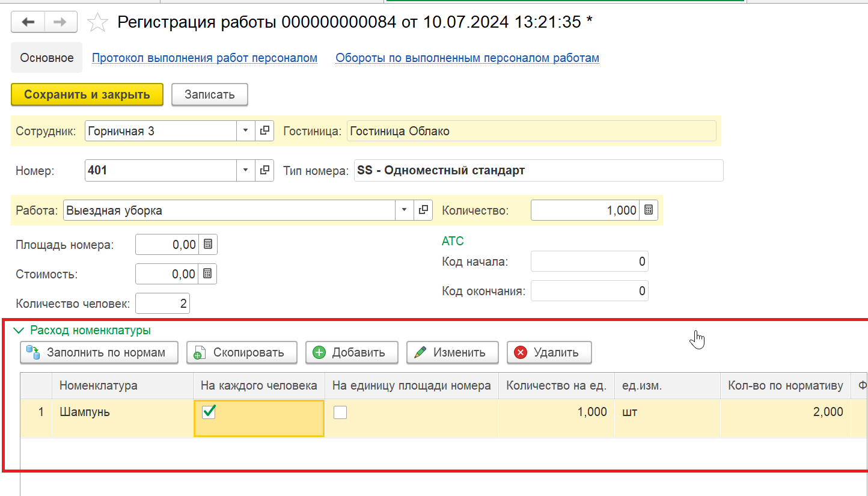The width and height of the screenshot is (868, 496).
Task: Click the back navigation arrow
Action: (x=28, y=22)
